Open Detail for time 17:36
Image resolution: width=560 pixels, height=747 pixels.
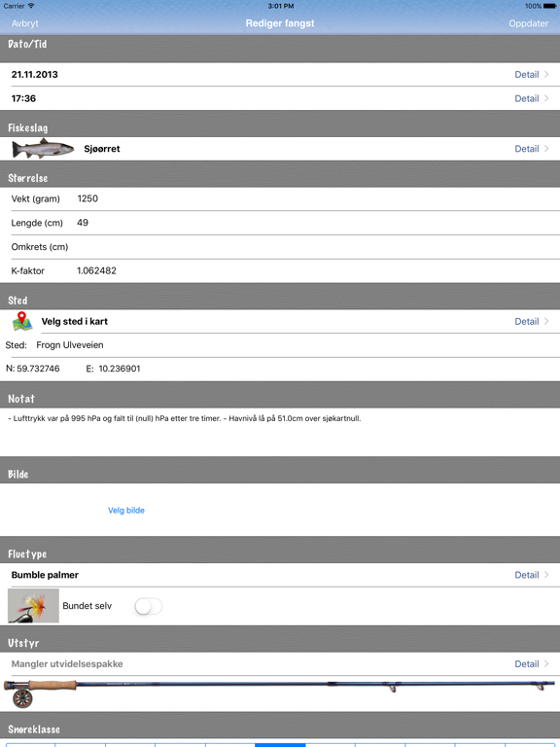click(532, 98)
